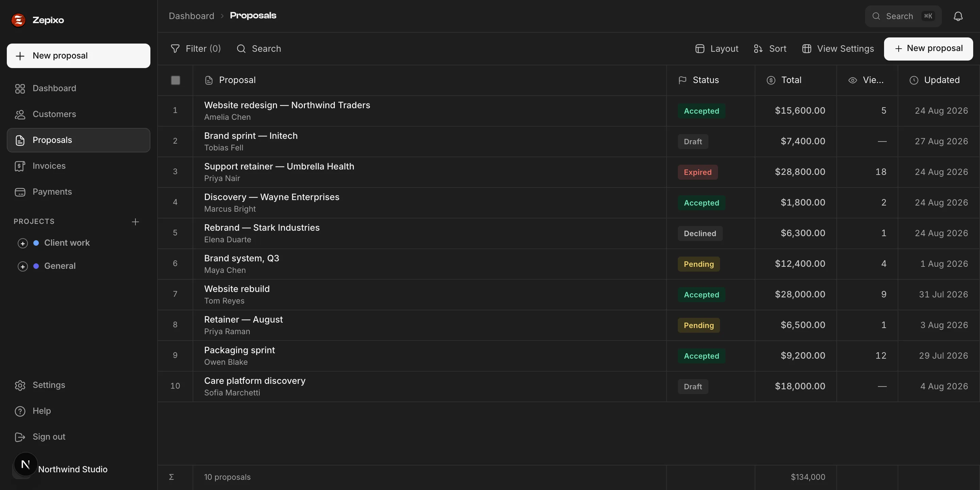Tick the select-all checkbox in table header
Viewport: 980px width, 490px height.
175,80
